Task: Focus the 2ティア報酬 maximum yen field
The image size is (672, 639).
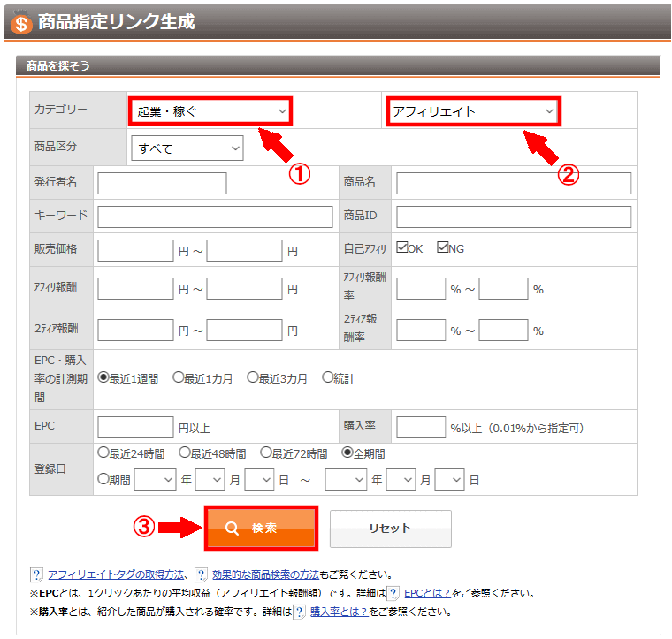Action: 244,330
